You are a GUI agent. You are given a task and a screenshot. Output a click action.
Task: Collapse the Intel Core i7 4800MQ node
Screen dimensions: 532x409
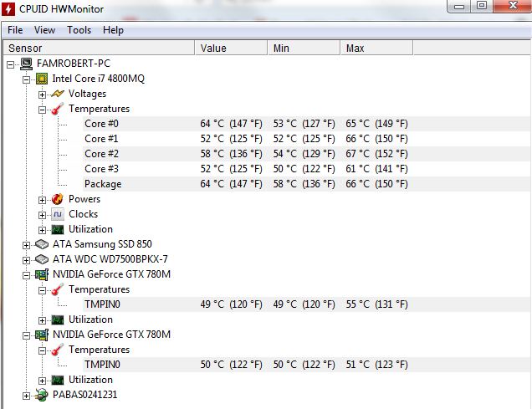click(26, 79)
